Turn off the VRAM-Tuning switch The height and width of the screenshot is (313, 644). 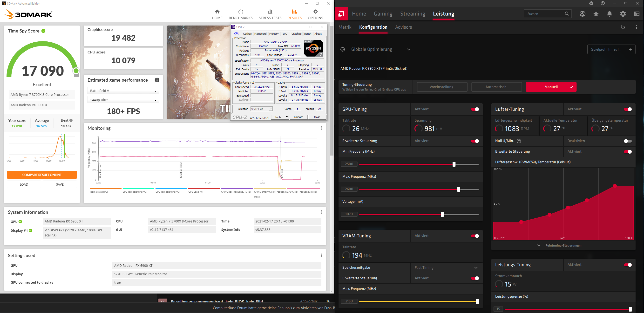[x=475, y=236]
